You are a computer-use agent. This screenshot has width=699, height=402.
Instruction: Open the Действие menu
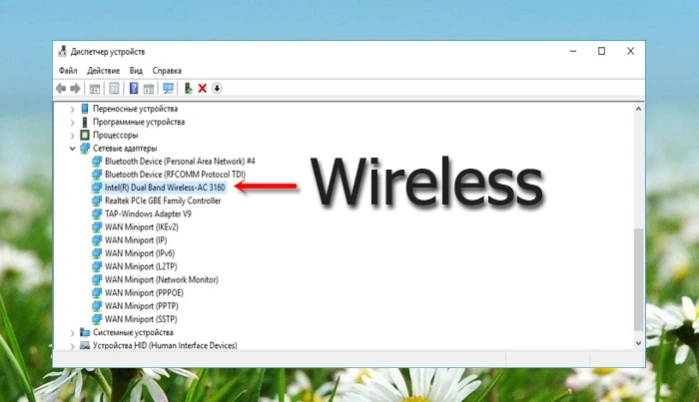[103, 70]
